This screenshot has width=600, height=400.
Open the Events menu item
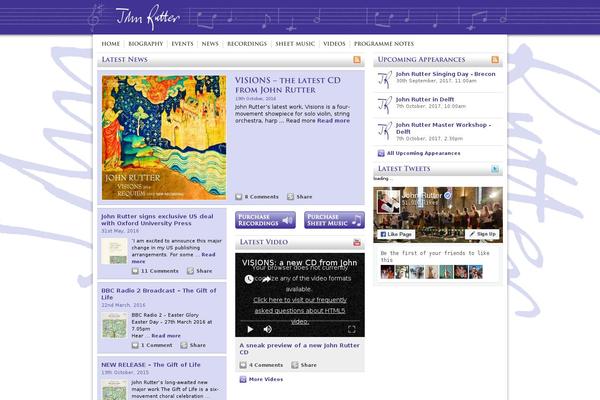(182, 44)
